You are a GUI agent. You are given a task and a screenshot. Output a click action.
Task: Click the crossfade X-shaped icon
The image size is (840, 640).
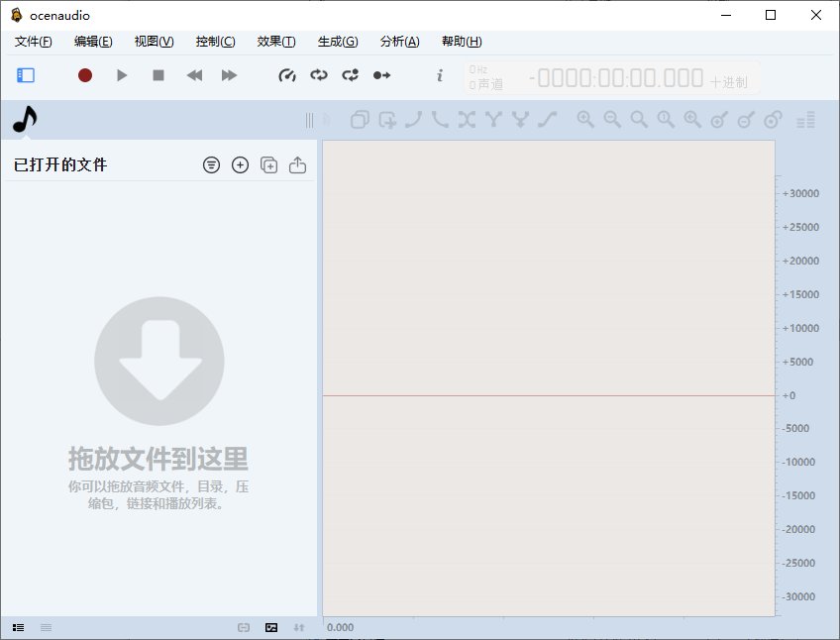pyautogui.click(x=468, y=120)
